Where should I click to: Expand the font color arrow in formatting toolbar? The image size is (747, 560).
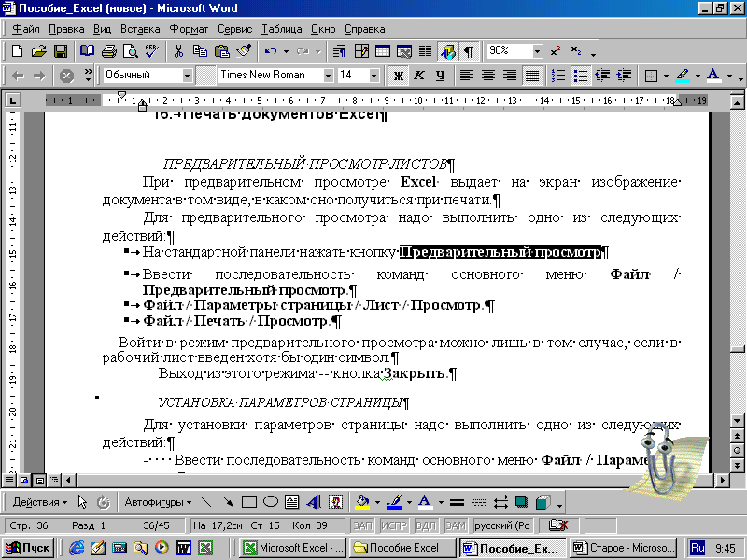click(729, 76)
